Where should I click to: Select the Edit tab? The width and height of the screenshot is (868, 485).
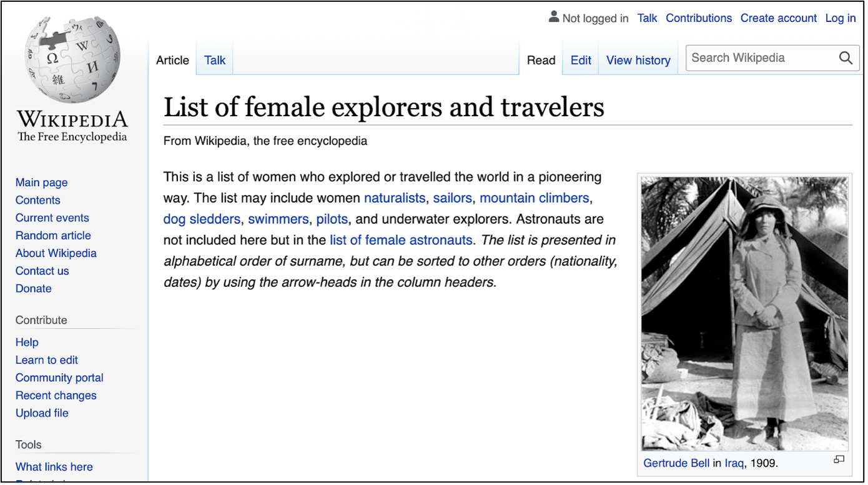pyautogui.click(x=580, y=60)
